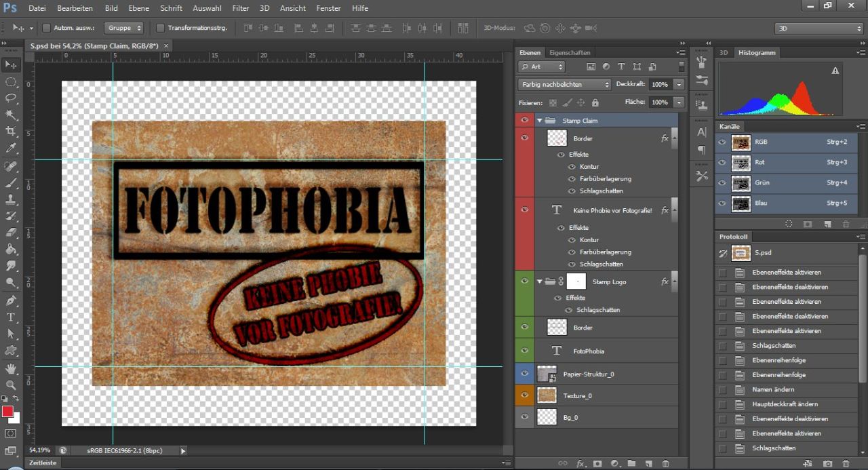Delete current state in Protokoll panel

(x=846, y=464)
